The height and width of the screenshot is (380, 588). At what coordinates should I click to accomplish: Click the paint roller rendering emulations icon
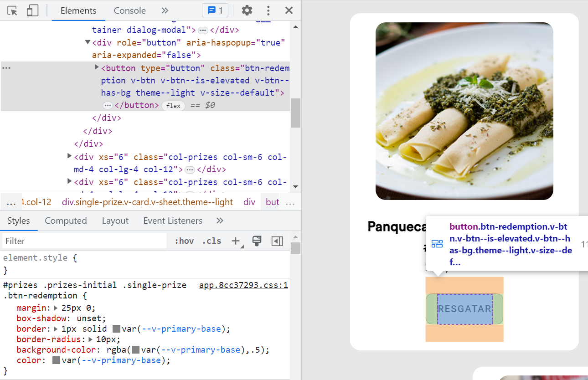point(257,241)
